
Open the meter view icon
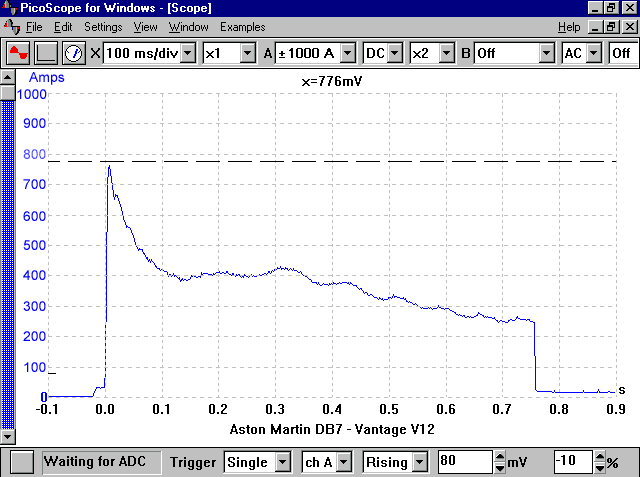point(74,52)
